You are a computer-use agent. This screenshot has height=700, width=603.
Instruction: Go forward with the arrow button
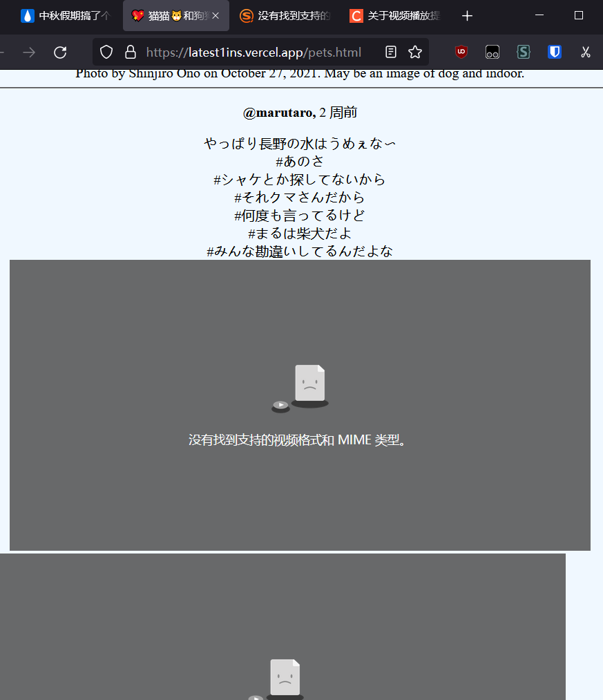29,53
